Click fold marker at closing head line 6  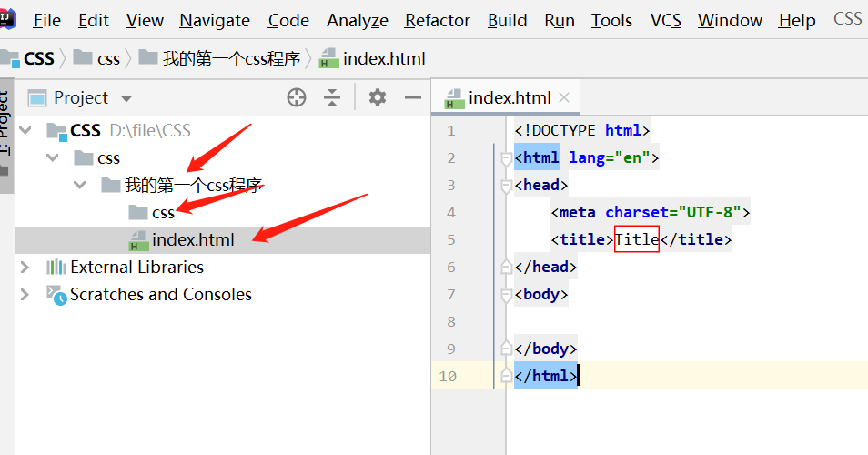[x=505, y=267]
